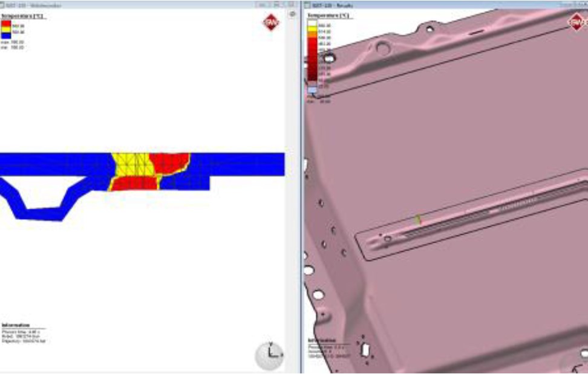Screen dimensions: 588x374
Task: Click the left window's title bar icon
Action: [4, 5]
